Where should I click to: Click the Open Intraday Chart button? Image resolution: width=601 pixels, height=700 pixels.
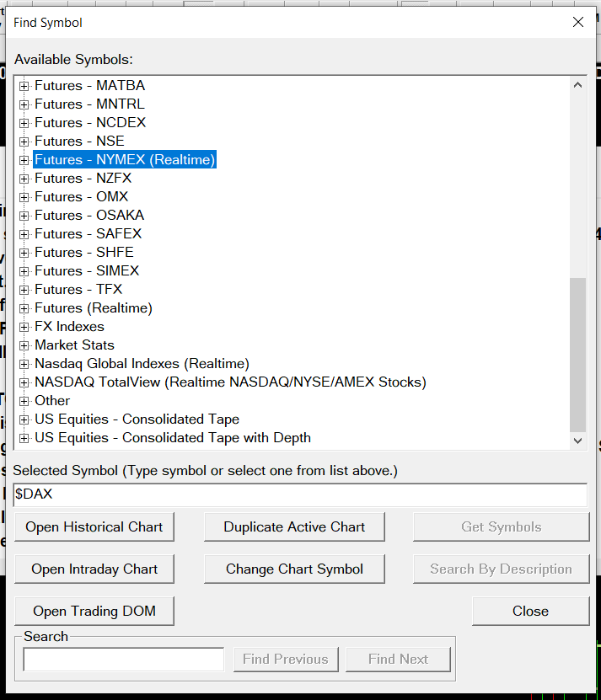click(94, 569)
